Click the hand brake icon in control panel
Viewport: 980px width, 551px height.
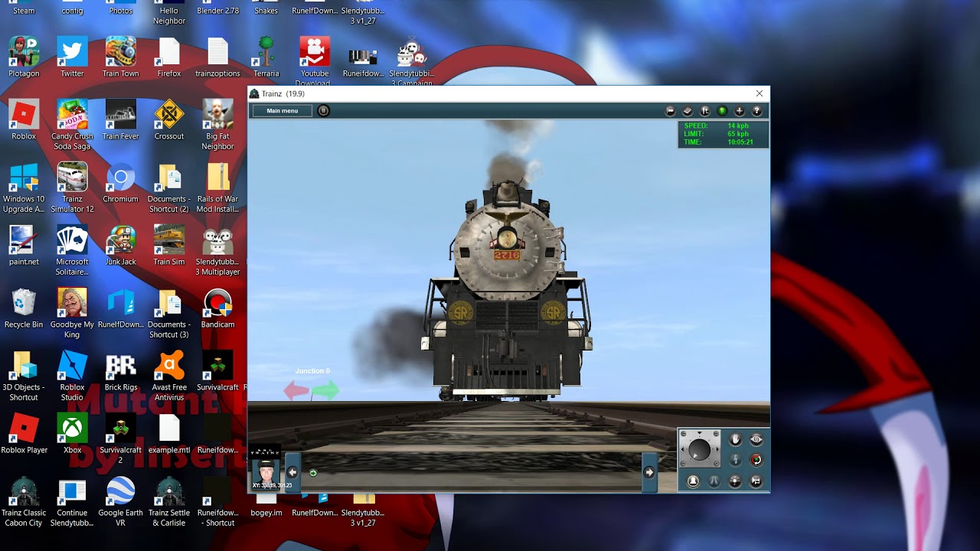(x=735, y=439)
